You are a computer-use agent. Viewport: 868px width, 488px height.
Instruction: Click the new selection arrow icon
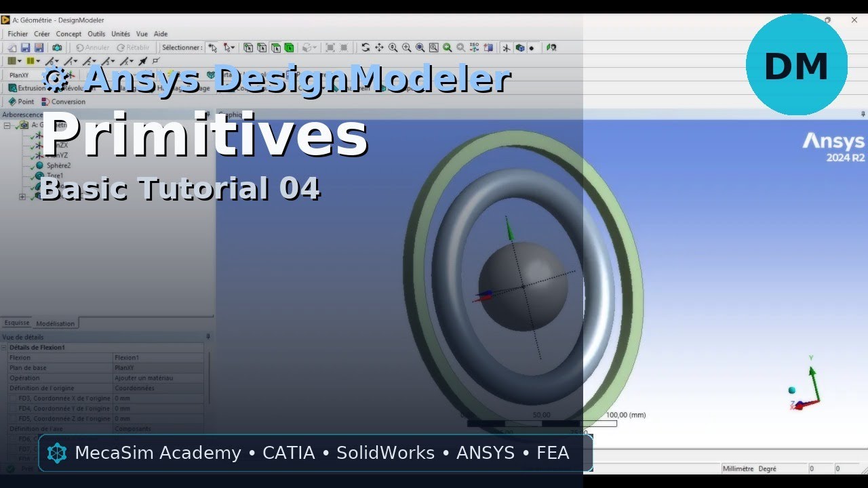pyautogui.click(x=213, y=47)
